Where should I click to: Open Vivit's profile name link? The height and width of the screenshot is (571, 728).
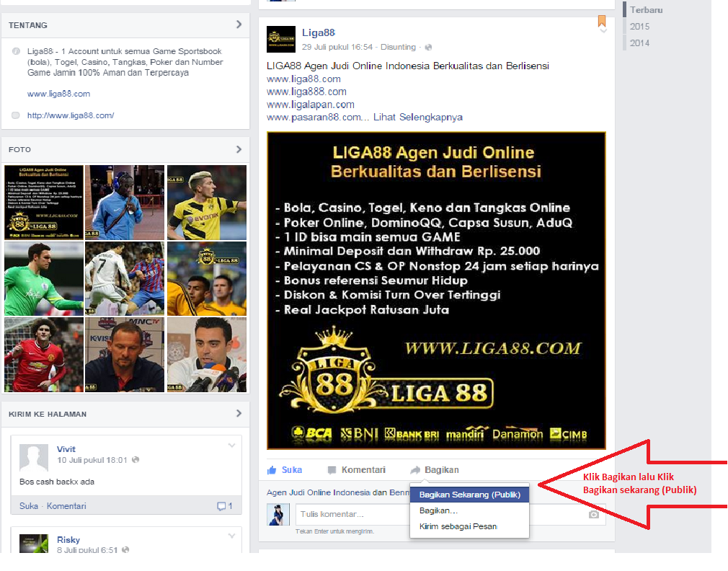66,449
